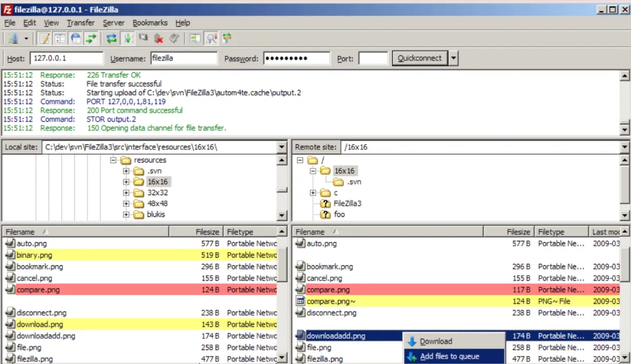Image resolution: width=631 pixels, height=364 pixels.
Task: Click the Password input field
Action: [x=297, y=58]
